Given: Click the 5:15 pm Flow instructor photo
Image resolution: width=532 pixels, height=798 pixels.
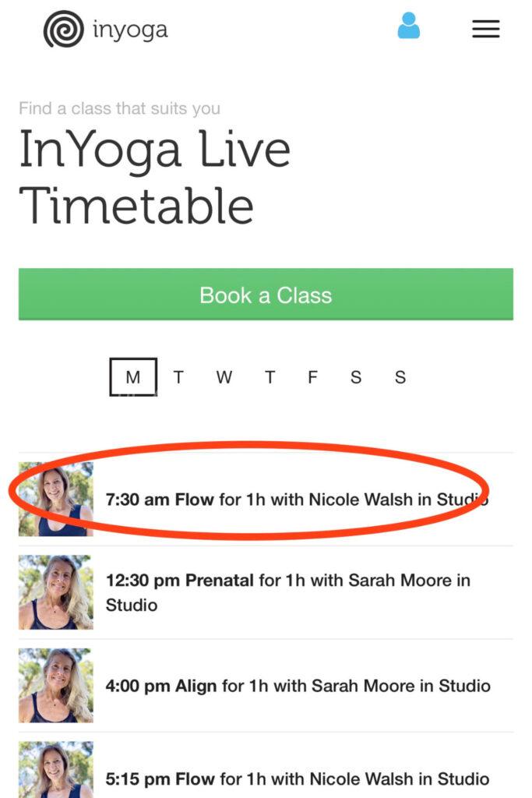Looking at the screenshot, I should [x=56, y=772].
